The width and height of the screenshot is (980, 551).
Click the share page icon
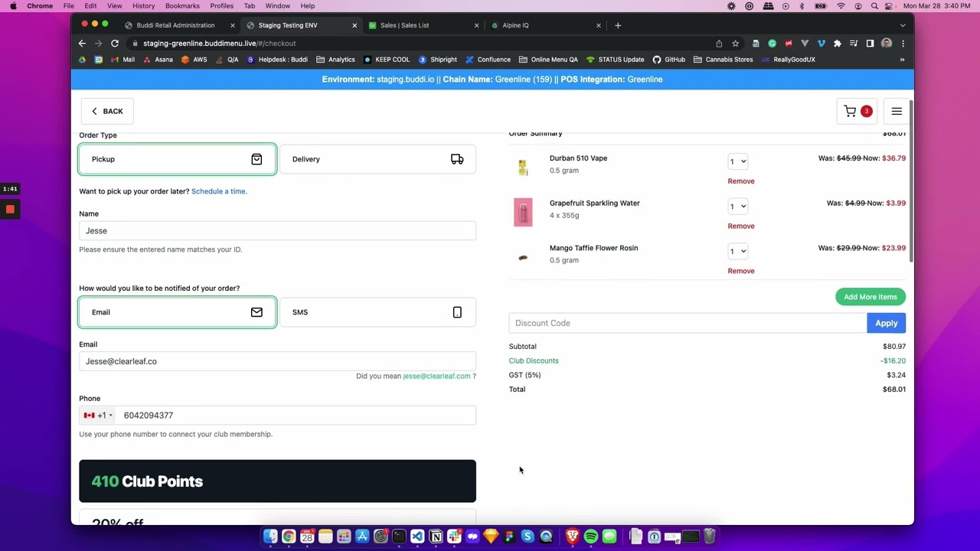click(x=719, y=44)
